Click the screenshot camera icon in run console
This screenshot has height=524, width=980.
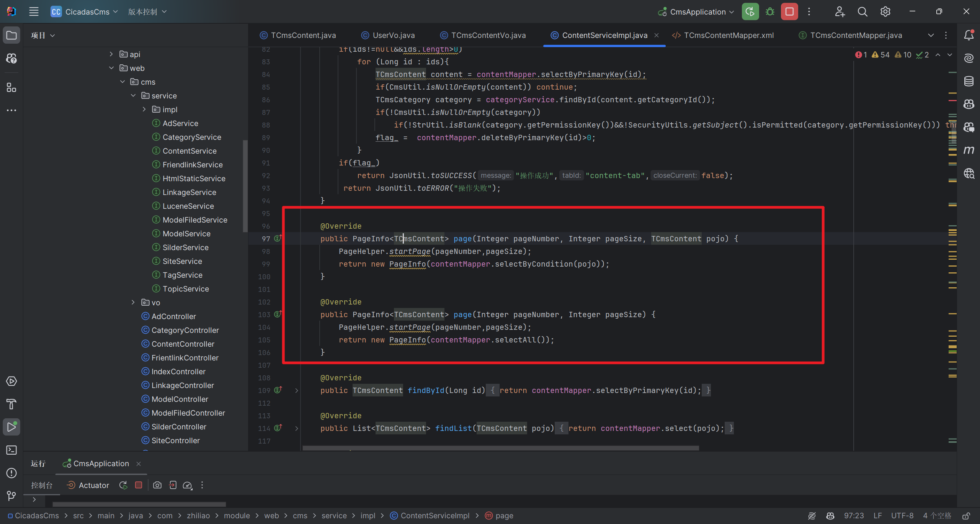click(157, 485)
